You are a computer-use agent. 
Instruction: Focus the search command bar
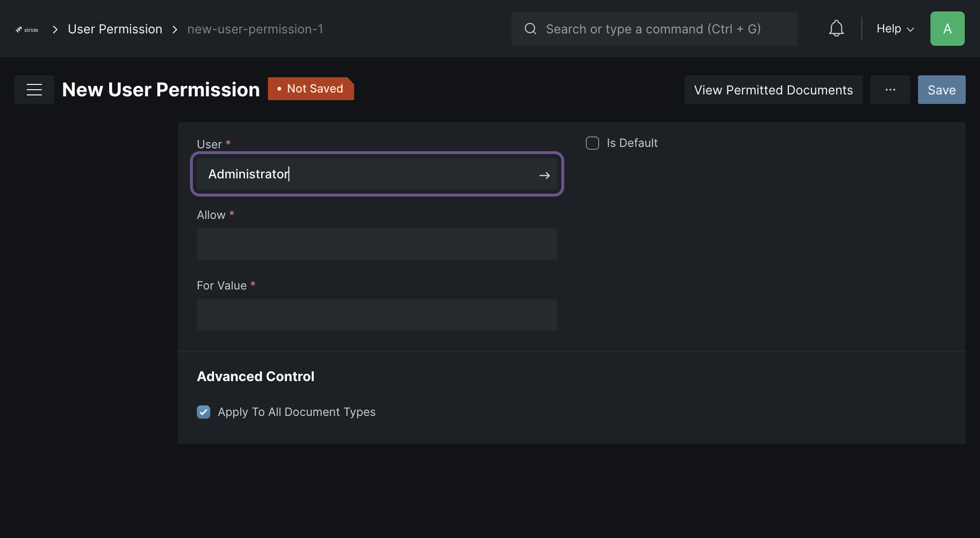pyautogui.click(x=654, y=29)
